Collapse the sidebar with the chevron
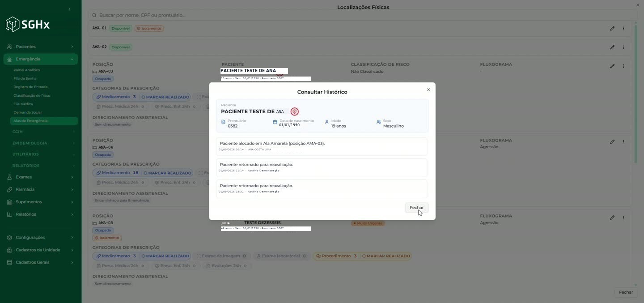The image size is (644, 303). 69,9
